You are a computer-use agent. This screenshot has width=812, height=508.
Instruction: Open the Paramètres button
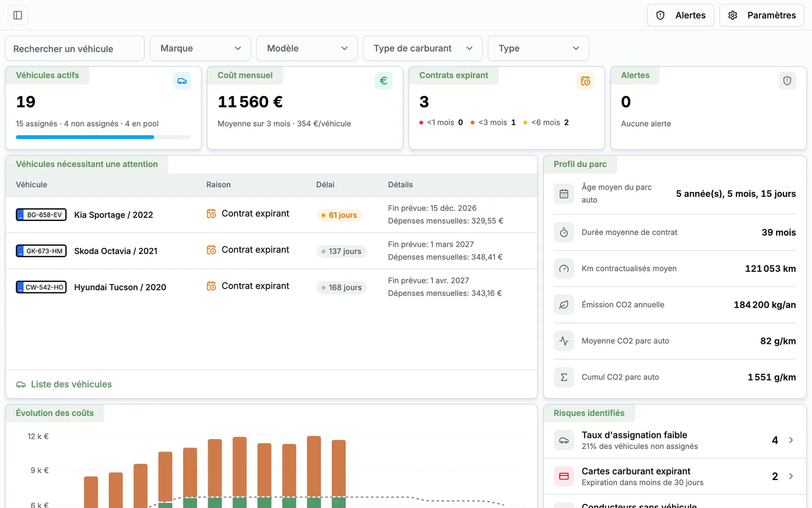tap(762, 15)
